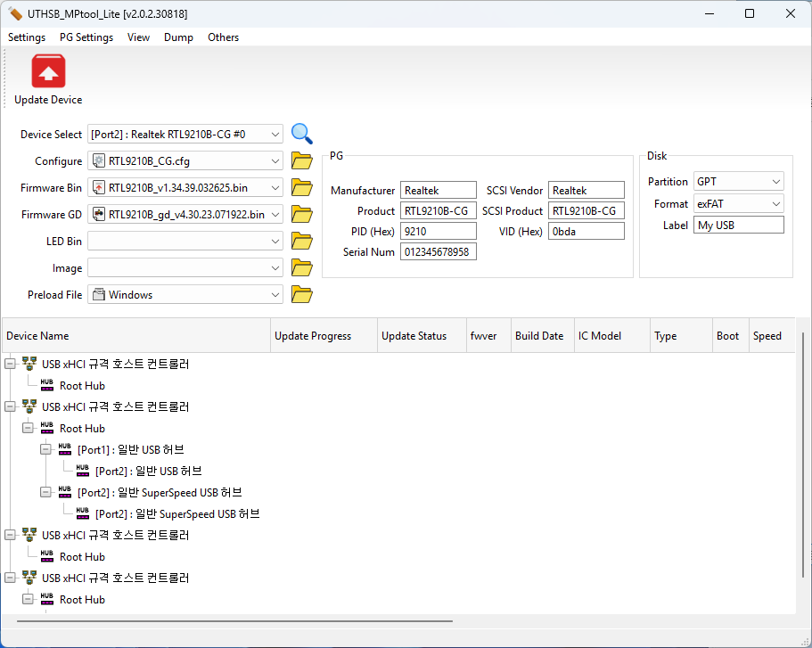This screenshot has width=812, height=648.
Task: Click the Type column header
Action: pyautogui.click(x=681, y=336)
